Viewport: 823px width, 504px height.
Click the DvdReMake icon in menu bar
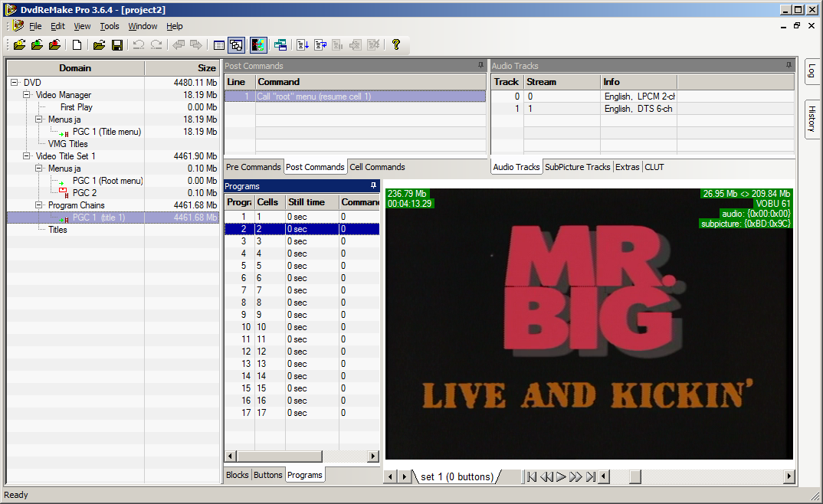coord(18,26)
